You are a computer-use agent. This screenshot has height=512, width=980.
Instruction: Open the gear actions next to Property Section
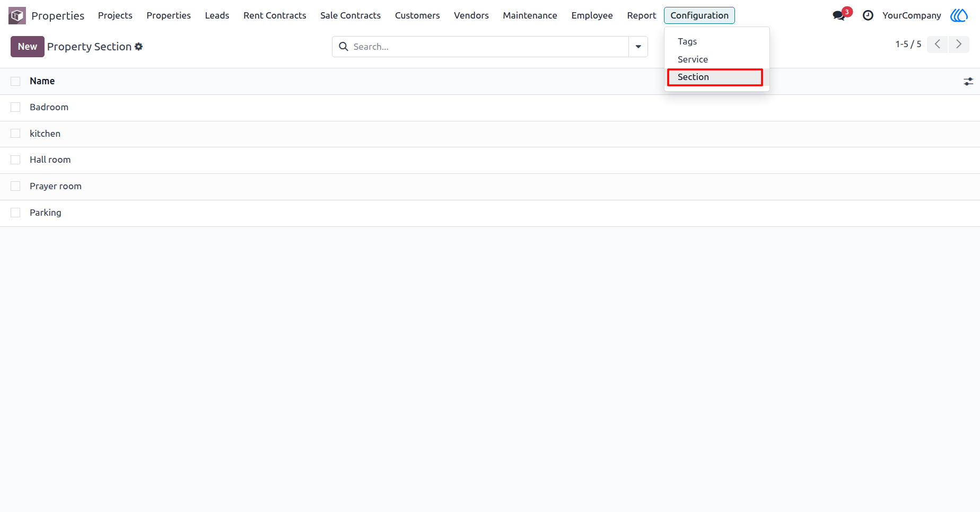[x=139, y=47]
